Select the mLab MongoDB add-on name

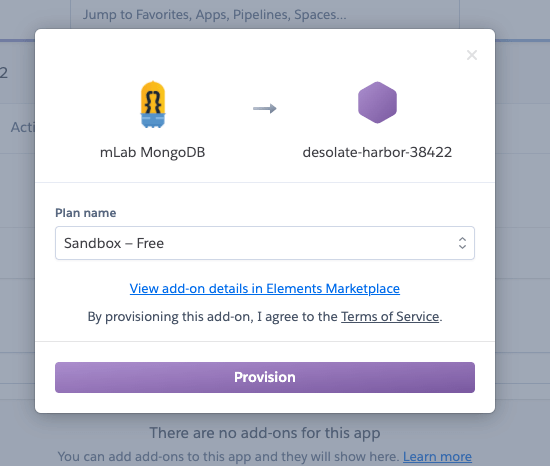coord(153,152)
